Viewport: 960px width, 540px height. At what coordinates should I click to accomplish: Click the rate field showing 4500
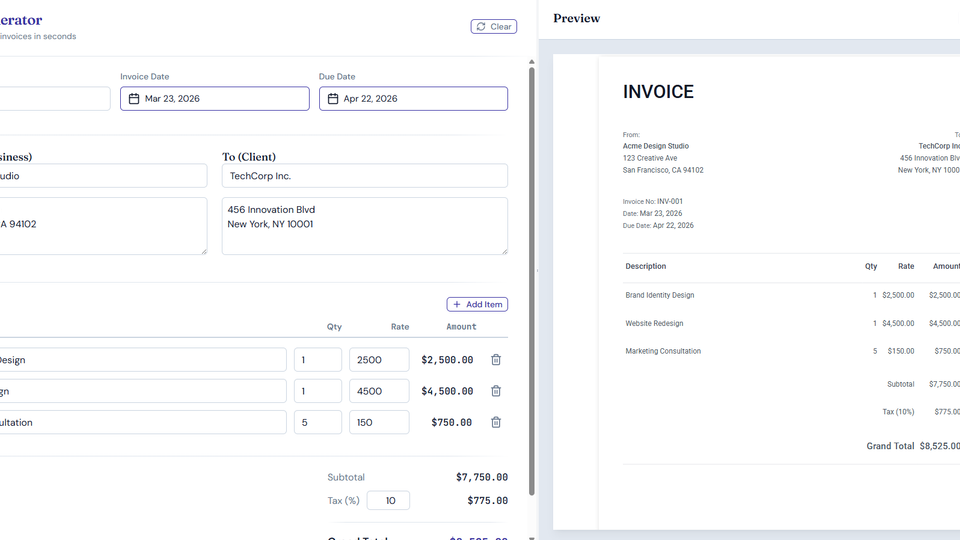pyautogui.click(x=379, y=391)
